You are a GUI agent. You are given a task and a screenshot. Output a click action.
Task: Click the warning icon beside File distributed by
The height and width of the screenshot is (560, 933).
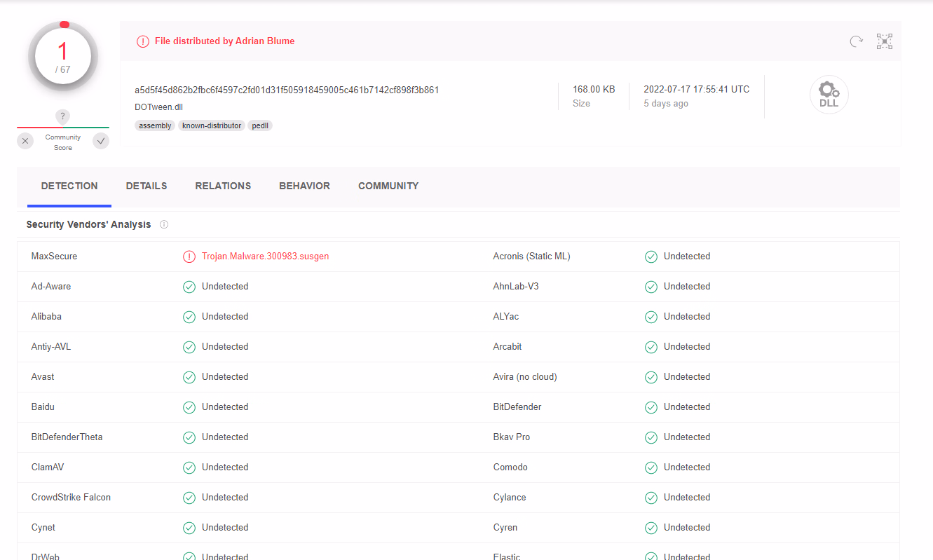pyautogui.click(x=143, y=41)
